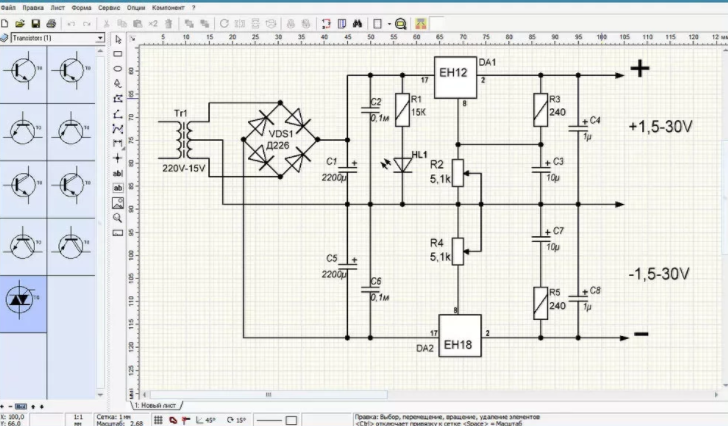Click the VDS1 Д226 diode bridge
728x426 pixels.
click(280, 140)
